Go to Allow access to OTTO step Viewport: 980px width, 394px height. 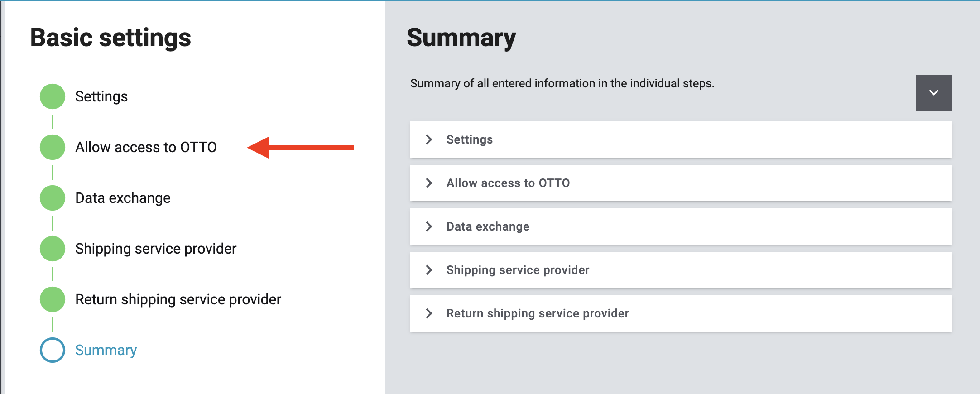pos(146,147)
